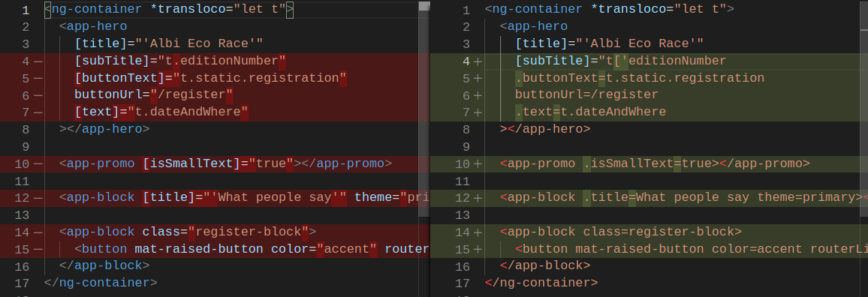The image size is (868, 297).
Task: Click </app-block> closing tag in the right pane
Action: click(544, 266)
